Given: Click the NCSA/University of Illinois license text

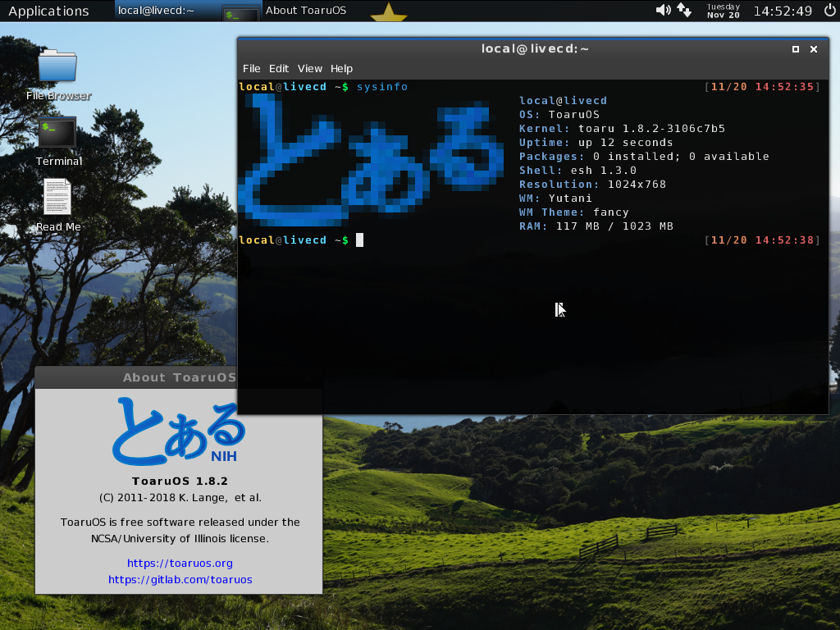Looking at the screenshot, I should (x=180, y=538).
